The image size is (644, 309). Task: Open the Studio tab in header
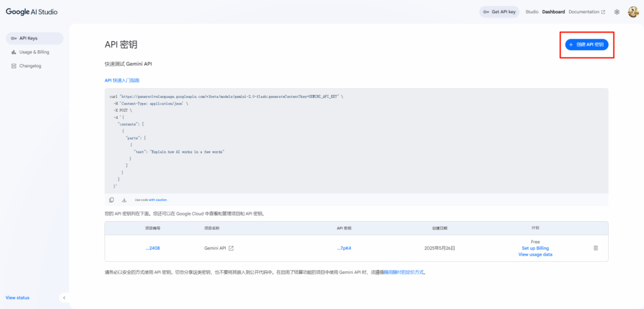[532, 12]
